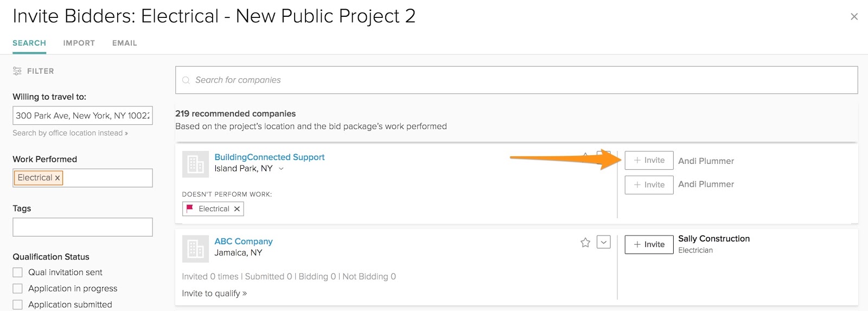Click the BuildingConnected Support building logo
868x311 pixels.
click(x=195, y=164)
